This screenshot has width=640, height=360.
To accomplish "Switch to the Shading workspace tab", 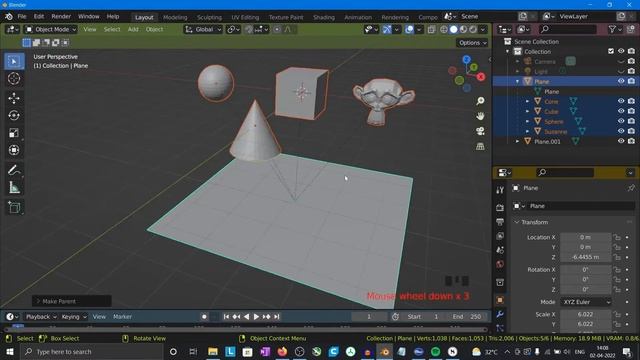I will (x=324, y=17).
